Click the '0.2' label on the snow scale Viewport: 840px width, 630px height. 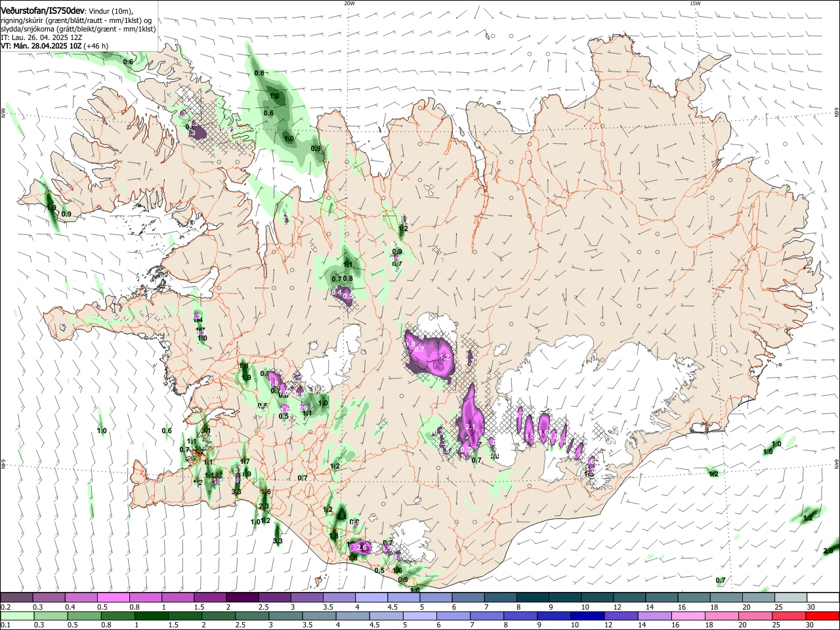coord(5,607)
